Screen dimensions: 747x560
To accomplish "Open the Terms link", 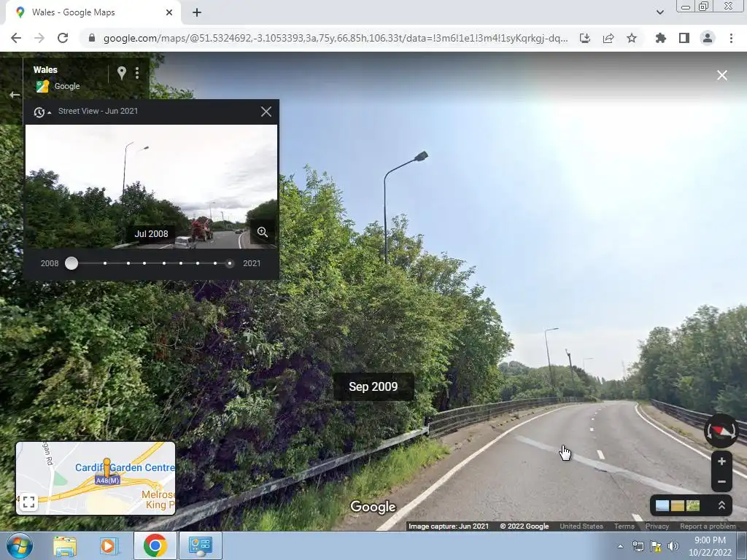I will point(624,526).
